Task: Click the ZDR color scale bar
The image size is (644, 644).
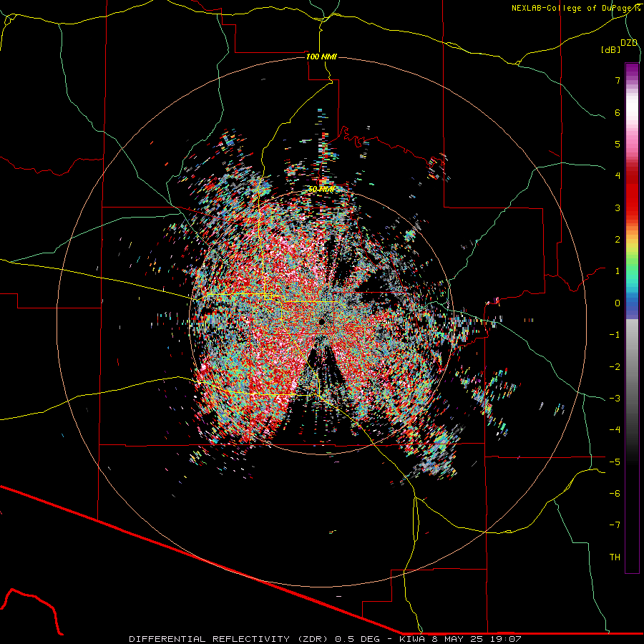Action: 632,318
